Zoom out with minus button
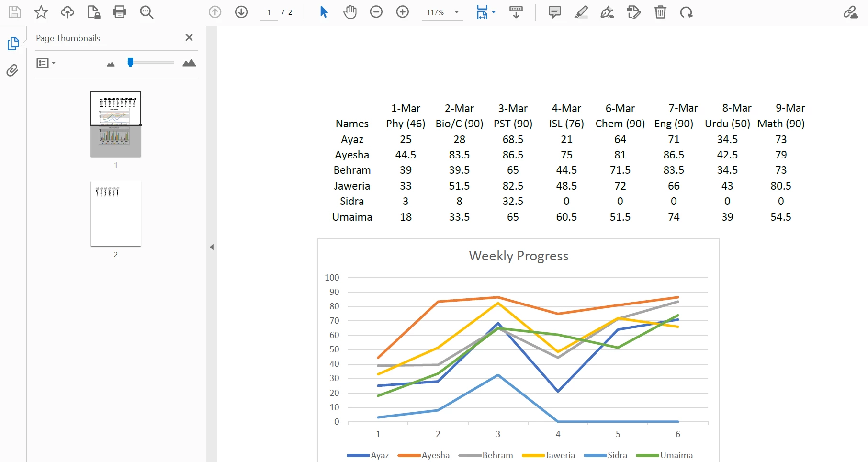 [x=376, y=12]
